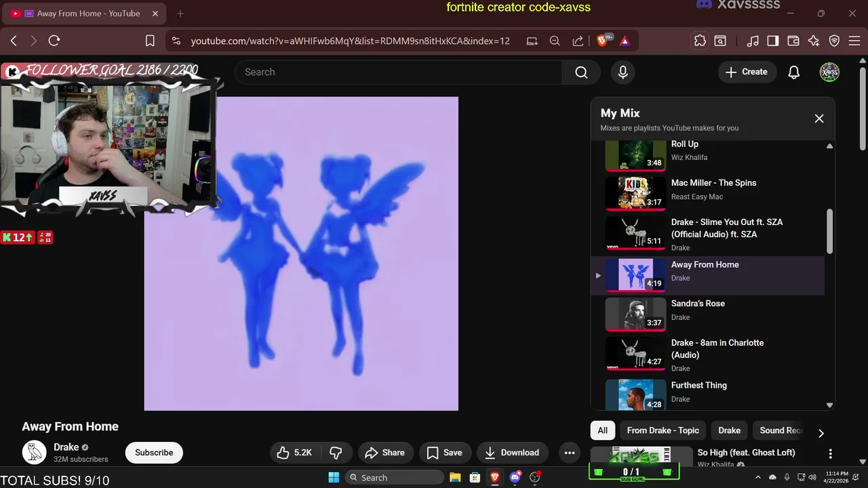This screenshot has width=868, height=488.
Task: Open tab search icon in toolbar
Action: [720, 41]
